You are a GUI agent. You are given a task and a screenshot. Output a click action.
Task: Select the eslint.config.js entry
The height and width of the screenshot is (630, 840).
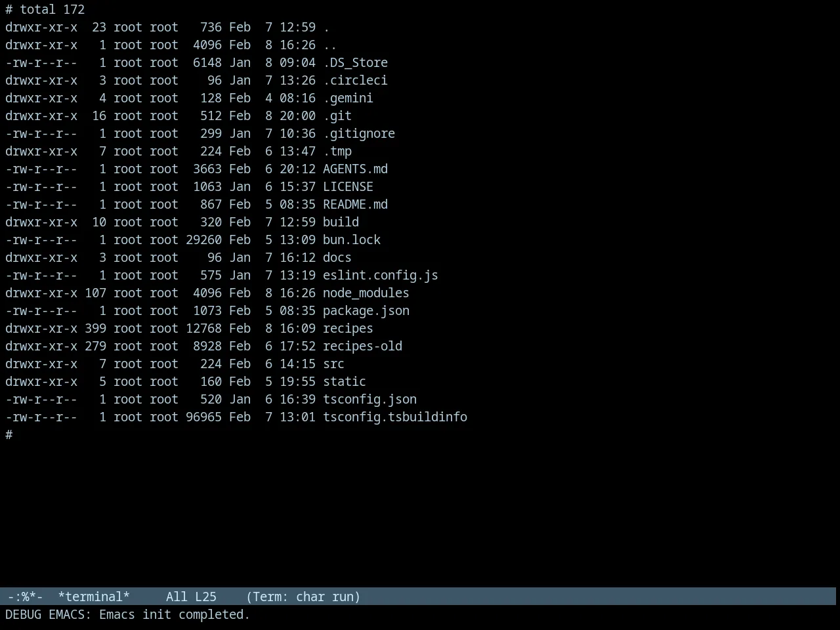pyautogui.click(x=381, y=276)
